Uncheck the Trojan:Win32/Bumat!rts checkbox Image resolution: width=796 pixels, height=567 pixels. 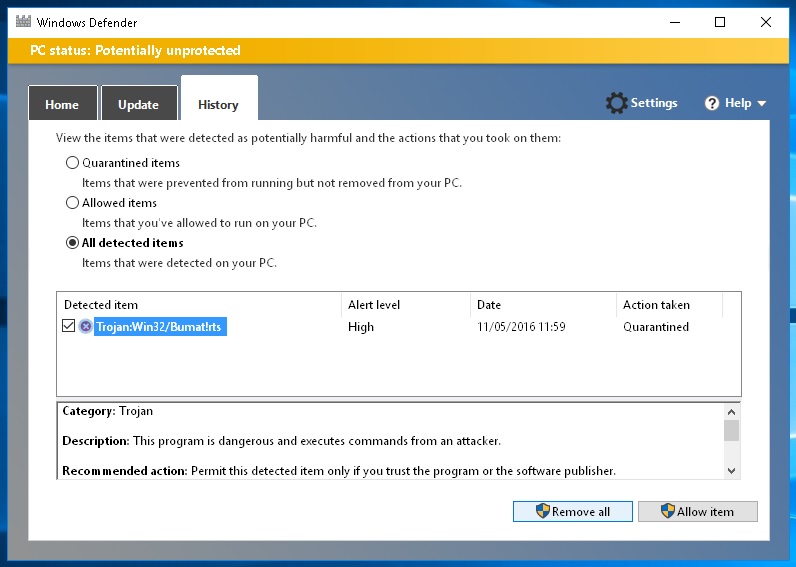[x=69, y=326]
